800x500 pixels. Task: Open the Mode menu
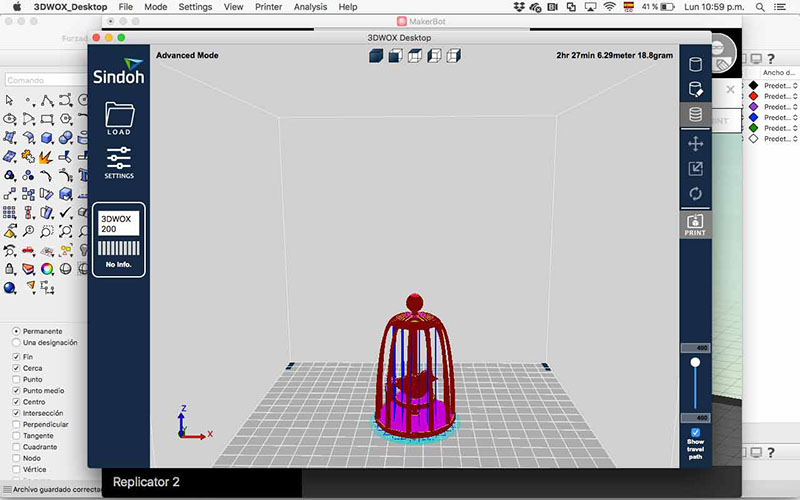(156, 7)
